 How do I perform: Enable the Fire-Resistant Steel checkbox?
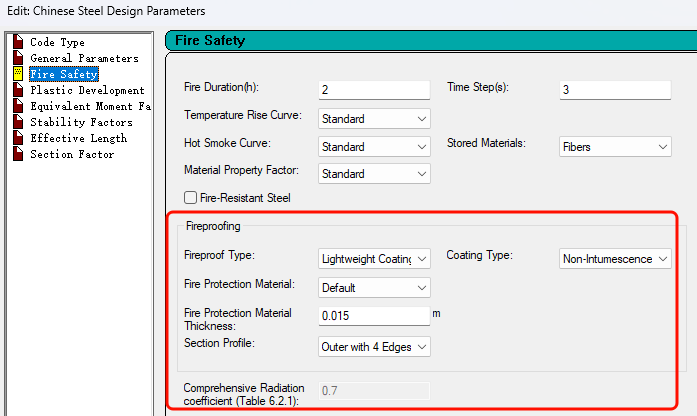coord(190,197)
